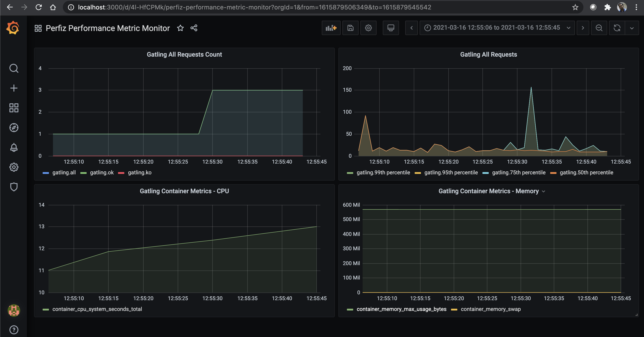
Task: View site info icon in address bar
Action: tap(71, 7)
